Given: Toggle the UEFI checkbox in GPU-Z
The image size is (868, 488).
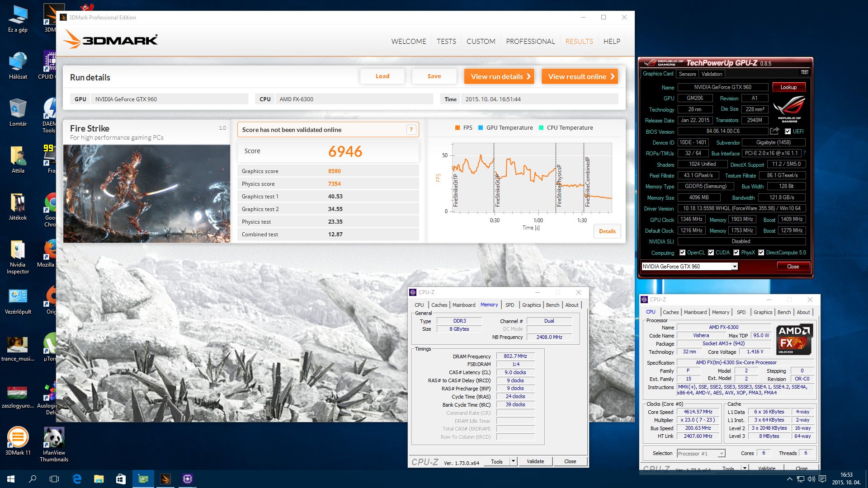Looking at the screenshot, I should [x=788, y=131].
